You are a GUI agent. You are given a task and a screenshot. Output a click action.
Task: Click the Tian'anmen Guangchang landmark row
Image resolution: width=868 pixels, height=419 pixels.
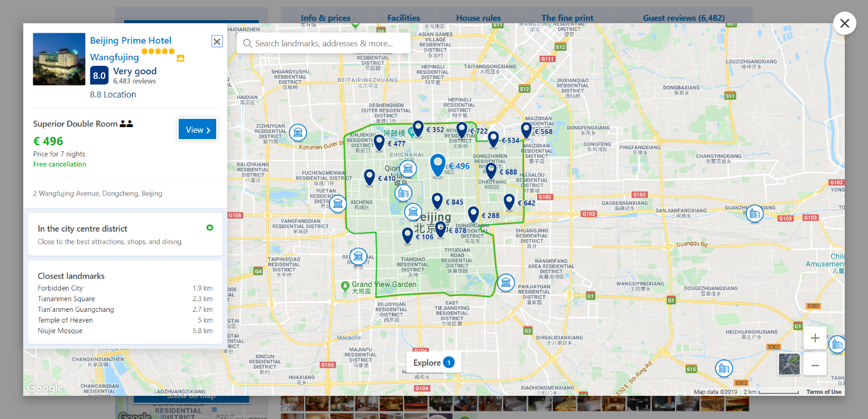click(125, 309)
